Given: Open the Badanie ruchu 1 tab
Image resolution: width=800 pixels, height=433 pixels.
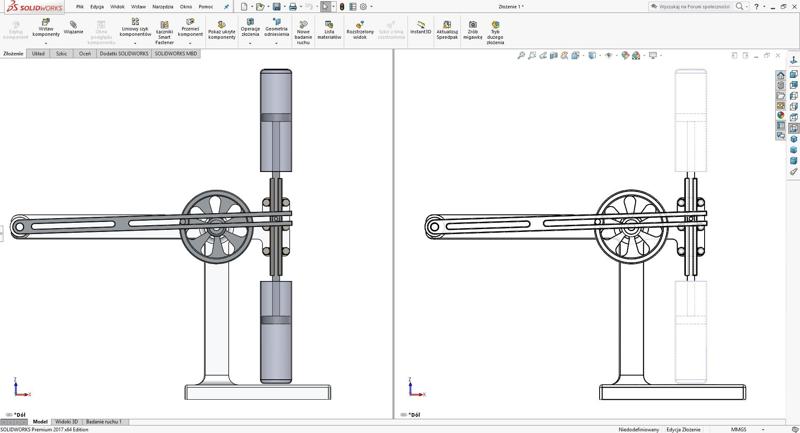Looking at the screenshot, I should 103,422.
